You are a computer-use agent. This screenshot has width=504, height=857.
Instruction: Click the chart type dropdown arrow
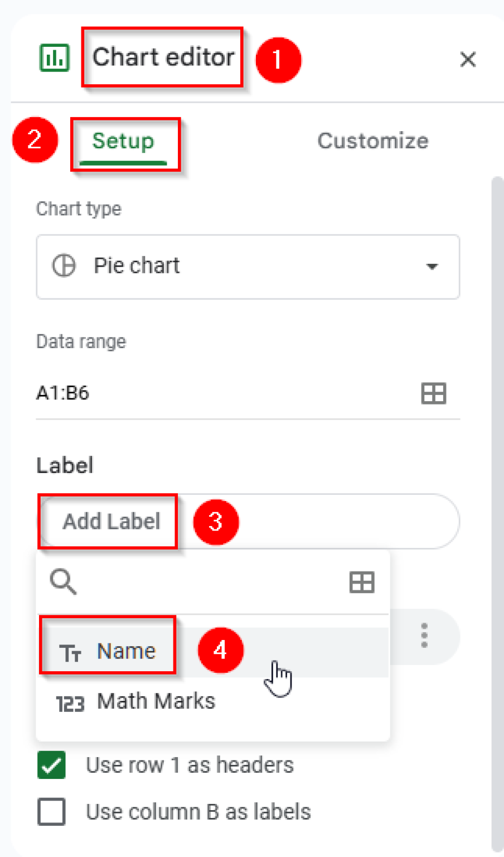click(432, 267)
